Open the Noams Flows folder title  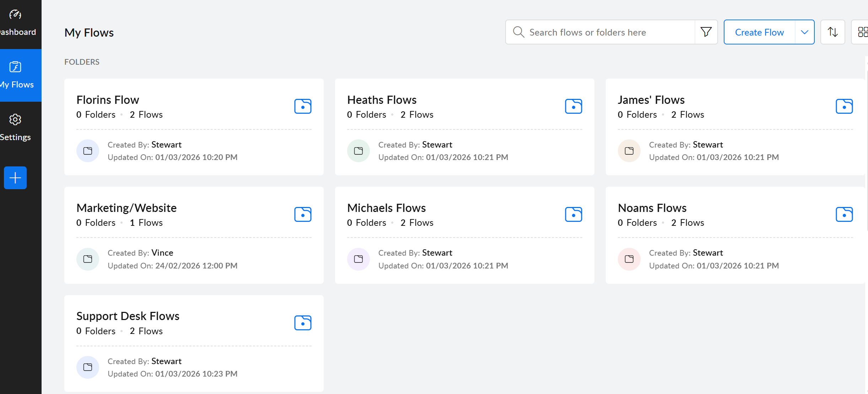coord(652,208)
